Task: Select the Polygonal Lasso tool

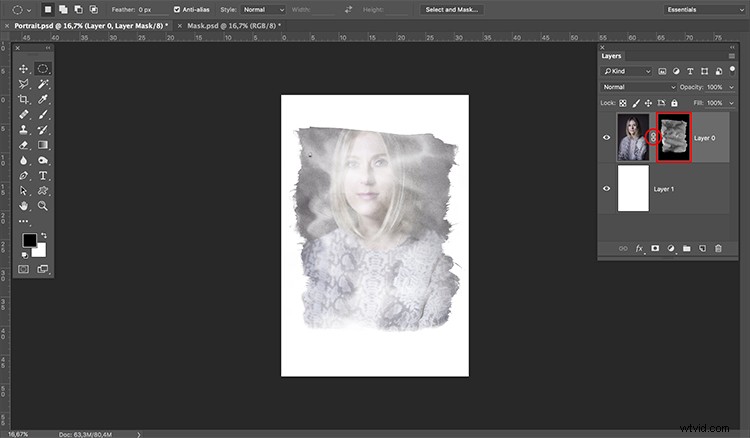Action: click(23, 84)
